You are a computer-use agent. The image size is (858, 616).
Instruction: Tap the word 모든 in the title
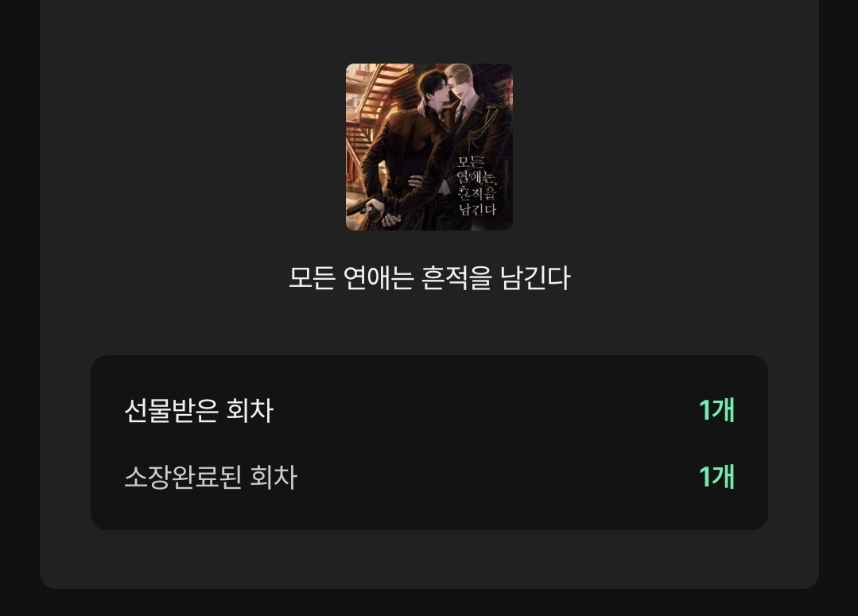312,278
